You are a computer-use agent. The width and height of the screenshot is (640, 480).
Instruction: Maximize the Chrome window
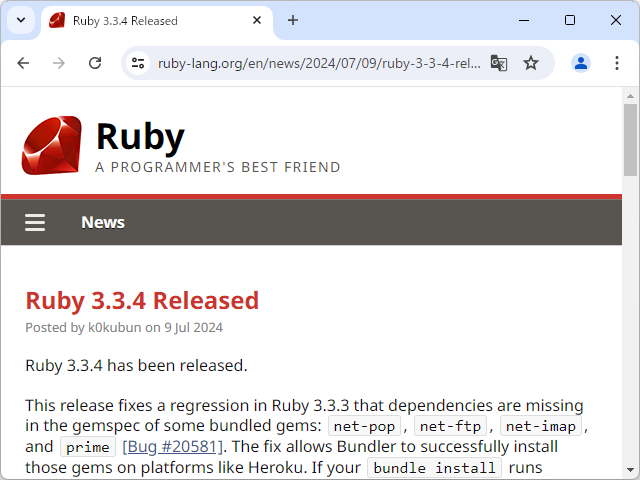pyautogui.click(x=570, y=20)
